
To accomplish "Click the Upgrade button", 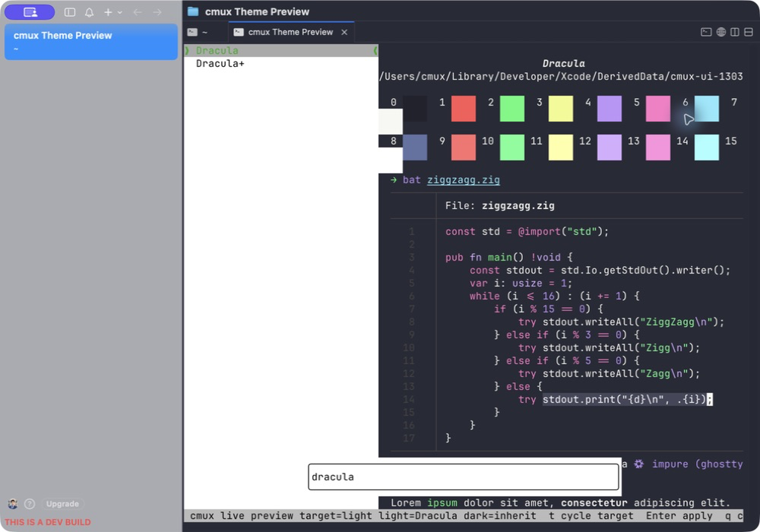I will [x=62, y=504].
